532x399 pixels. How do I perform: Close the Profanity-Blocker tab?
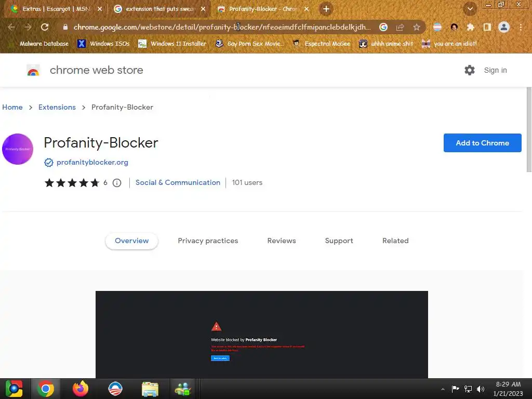click(307, 9)
